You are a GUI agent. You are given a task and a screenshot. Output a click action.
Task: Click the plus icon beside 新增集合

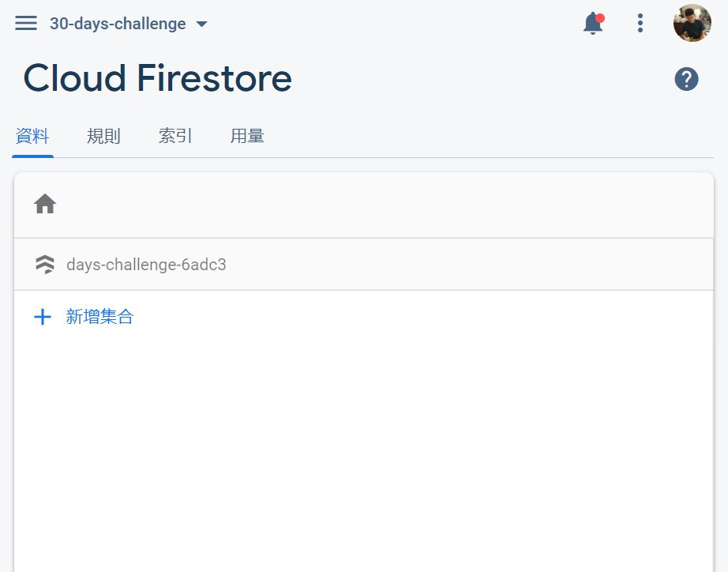(43, 317)
